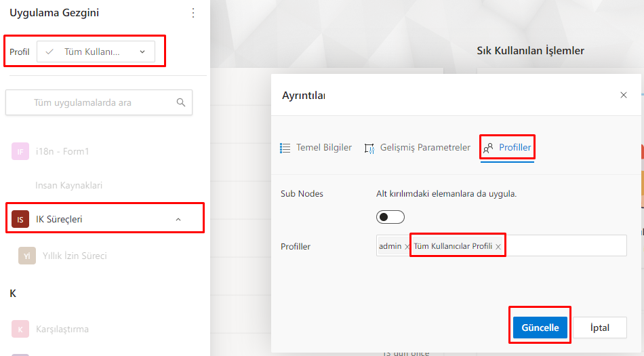Remove the Tüm Kullanıcılar Profili tag
644x356 pixels.
[498, 247]
